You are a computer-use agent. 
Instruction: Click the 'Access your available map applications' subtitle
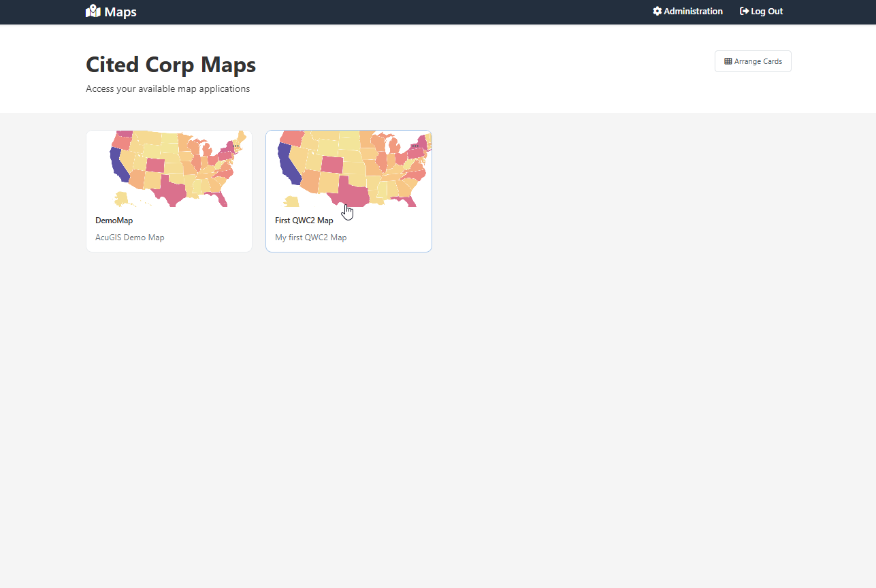pos(167,88)
